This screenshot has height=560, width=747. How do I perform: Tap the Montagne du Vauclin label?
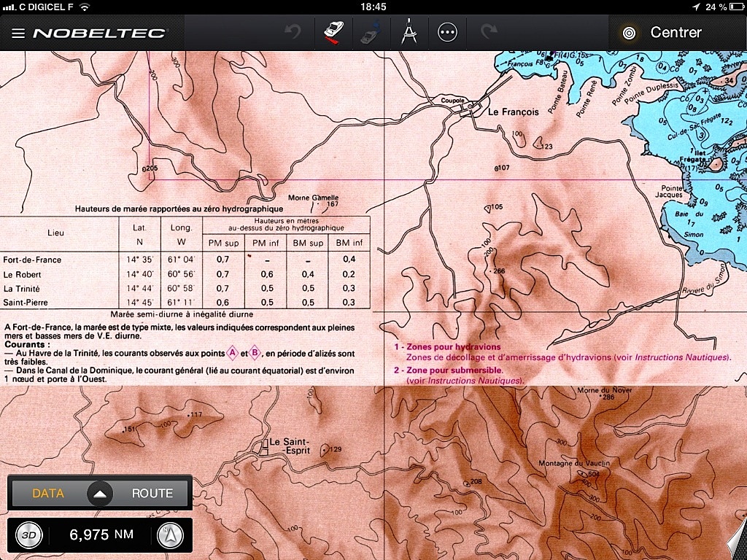tap(574, 463)
